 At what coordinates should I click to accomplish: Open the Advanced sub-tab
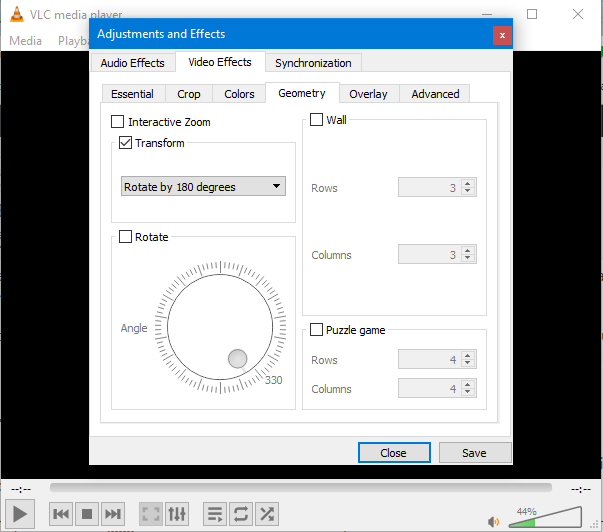click(435, 94)
